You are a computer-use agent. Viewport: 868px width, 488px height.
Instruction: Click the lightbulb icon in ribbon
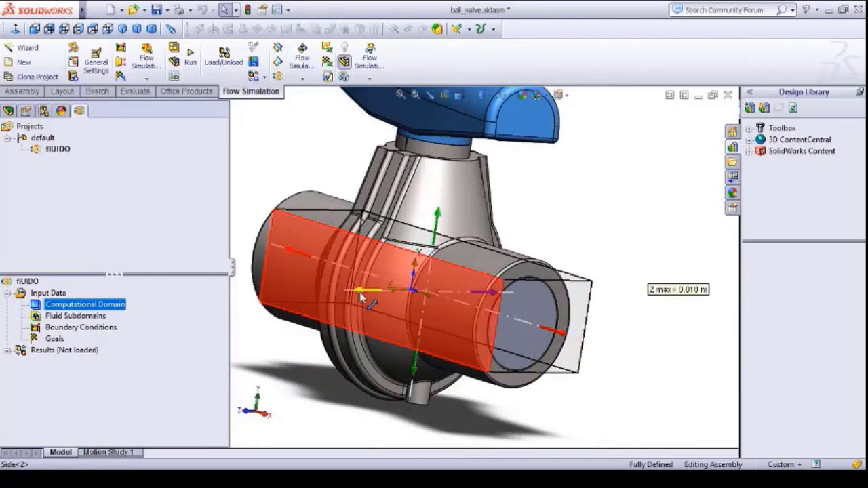[344, 47]
